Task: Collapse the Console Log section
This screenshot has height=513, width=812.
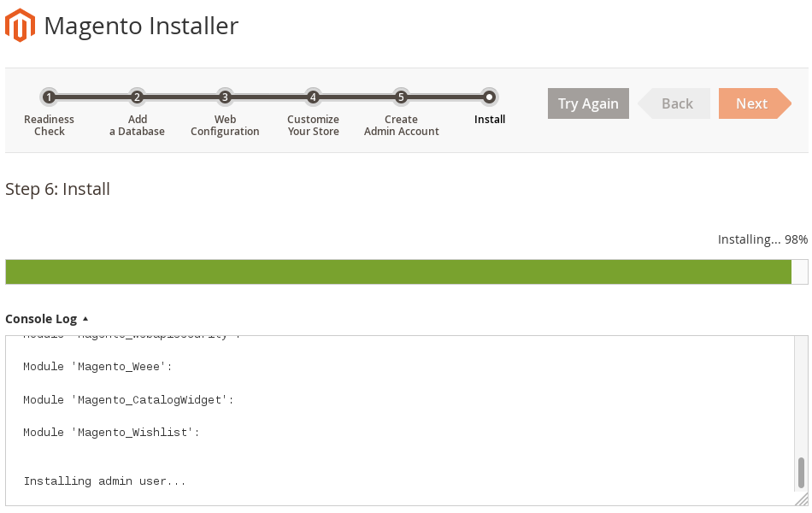Action: [x=47, y=319]
